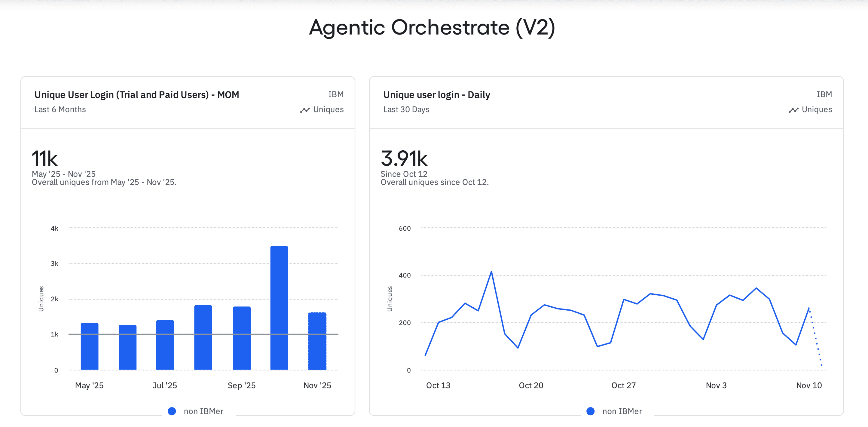
Task: Click the Last 30 Days date range label
Action: coord(406,109)
